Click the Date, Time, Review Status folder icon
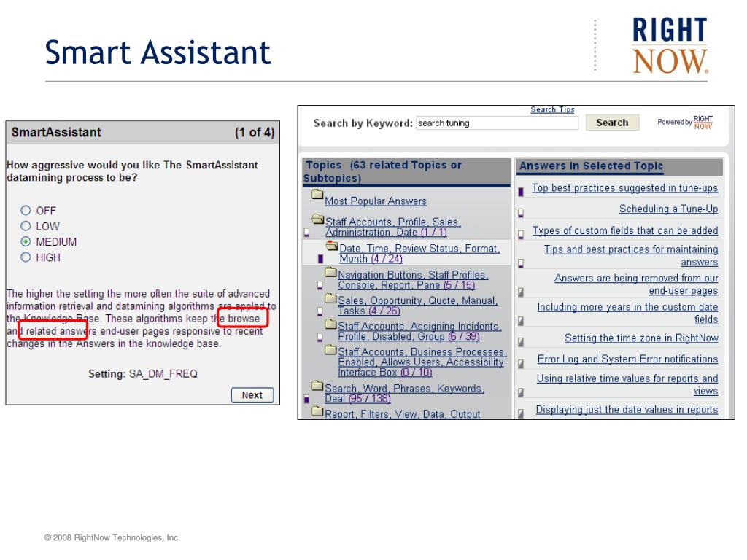 (332, 246)
